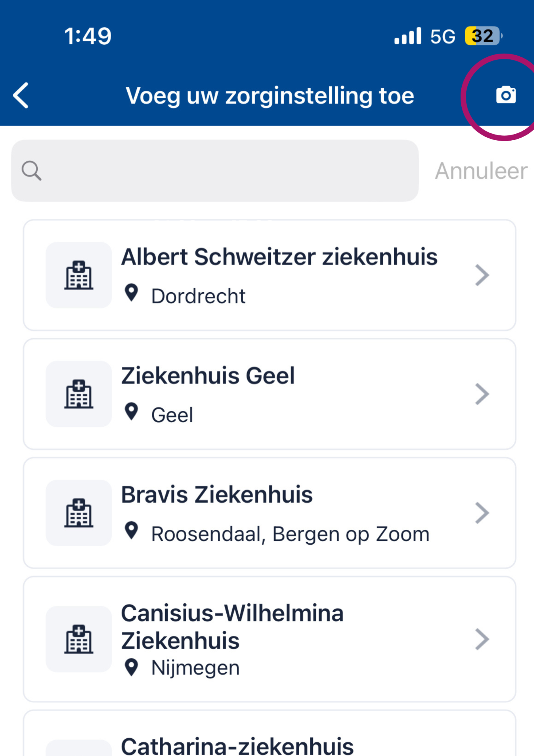This screenshot has height=756, width=534.
Task: Select Albert Schweitzer ziekenhuis from the list
Action: coord(269,275)
